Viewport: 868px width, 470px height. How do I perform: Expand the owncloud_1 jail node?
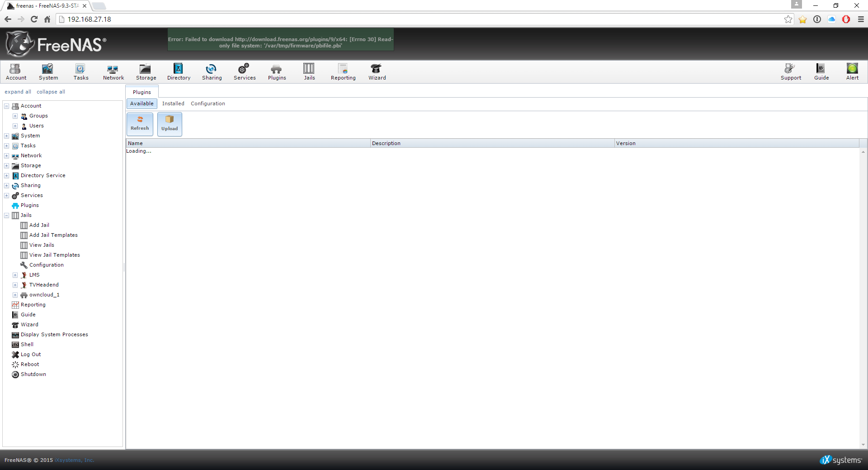click(x=15, y=295)
